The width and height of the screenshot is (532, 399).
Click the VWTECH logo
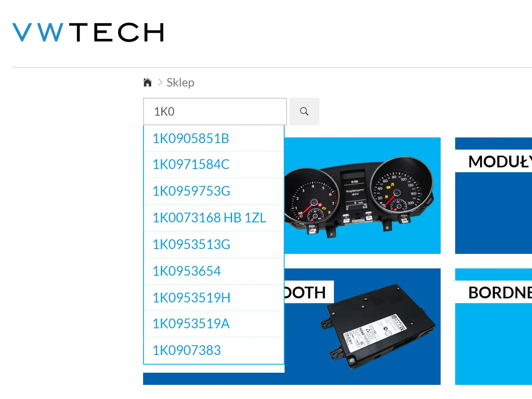point(88,32)
